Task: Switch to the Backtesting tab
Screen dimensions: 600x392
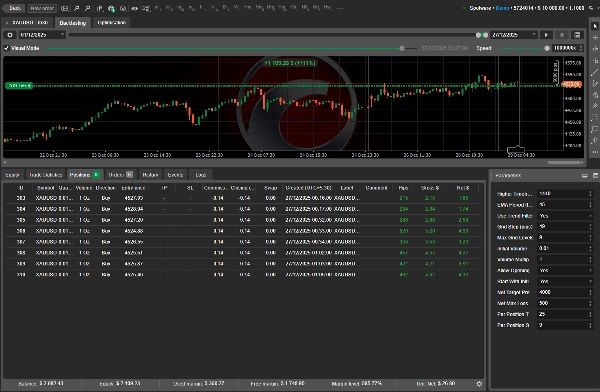Action: (x=73, y=23)
